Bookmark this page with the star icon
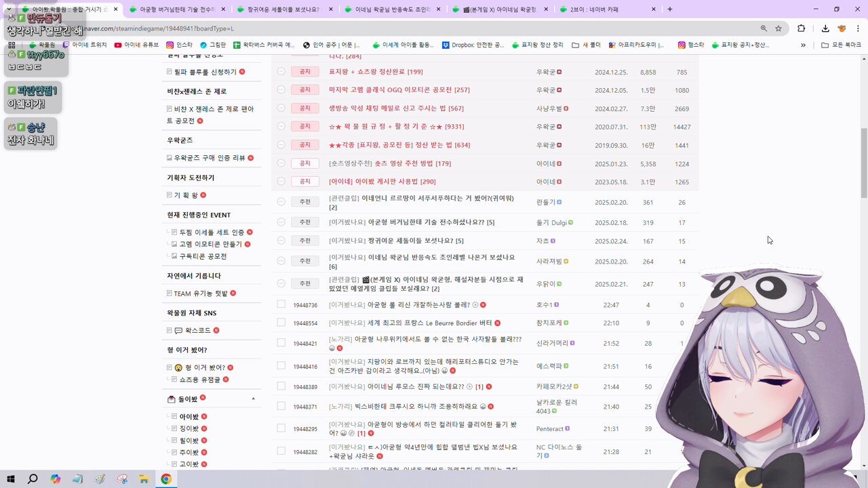 (x=778, y=28)
